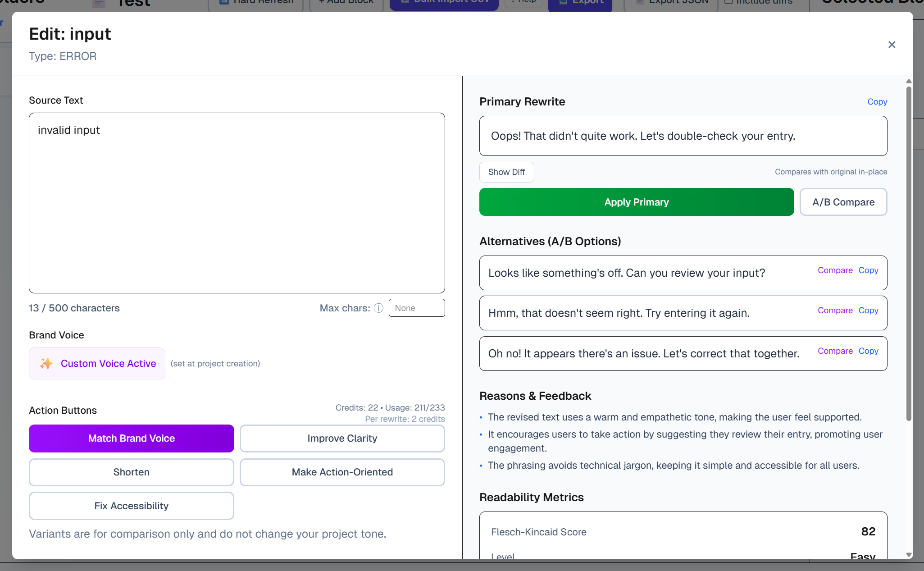Image resolution: width=924 pixels, height=571 pixels.
Task: Click the plus icon on Add Block
Action: pos(322,2)
